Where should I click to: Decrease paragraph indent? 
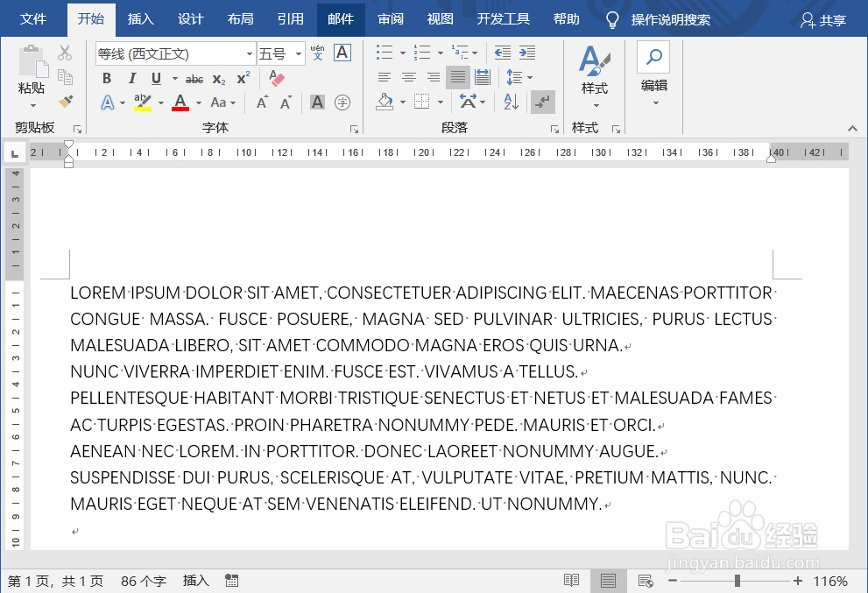pos(502,53)
